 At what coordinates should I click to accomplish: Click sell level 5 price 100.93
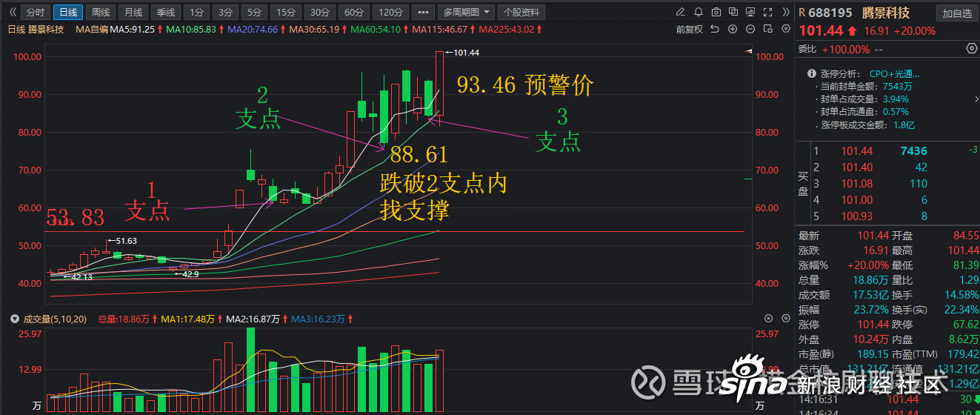pyautogui.click(x=857, y=216)
